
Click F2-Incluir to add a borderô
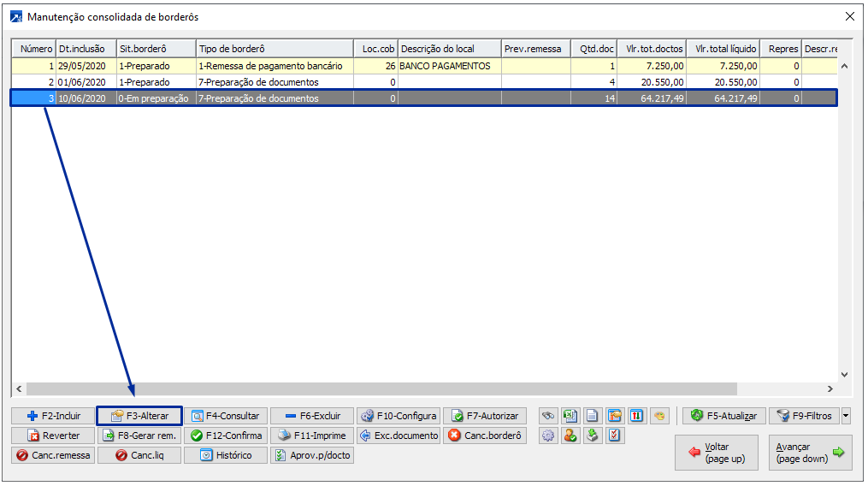[x=53, y=416]
